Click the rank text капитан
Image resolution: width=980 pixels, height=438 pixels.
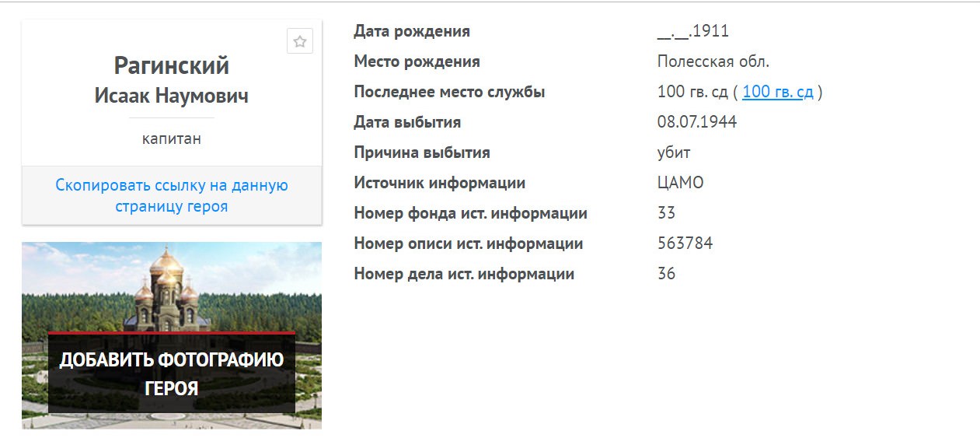pyautogui.click(x=172, y=139)
